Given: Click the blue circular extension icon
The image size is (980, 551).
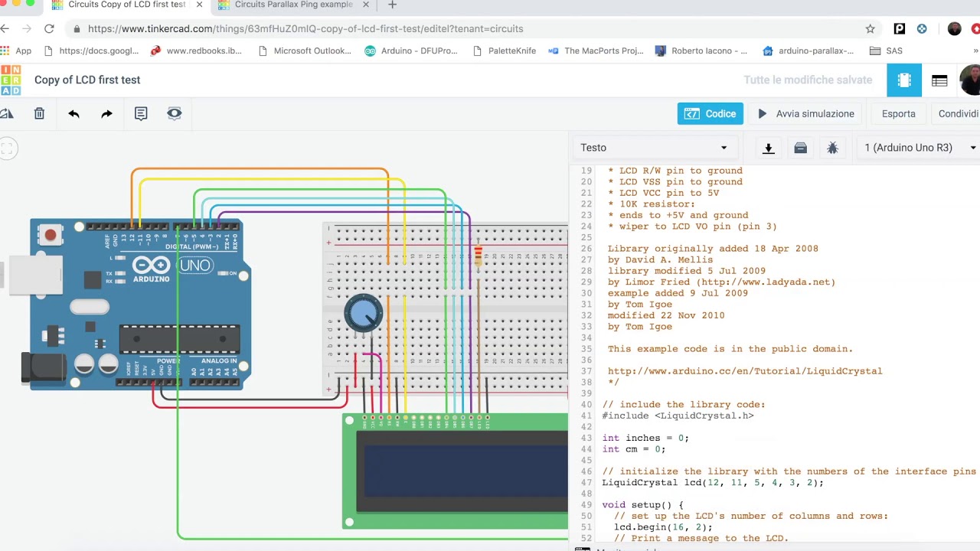Looking at the screenshot, I should [x=922, y=28].
